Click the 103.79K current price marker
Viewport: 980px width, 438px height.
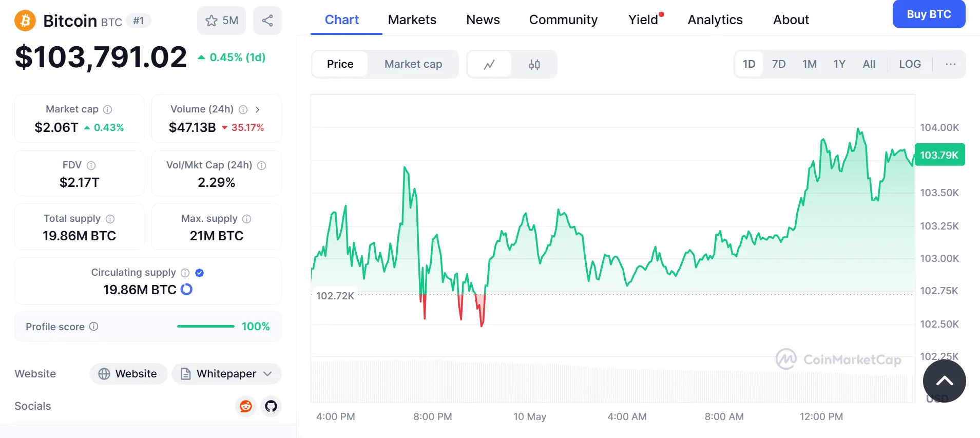pyautogui.click(x=939, y=155)
